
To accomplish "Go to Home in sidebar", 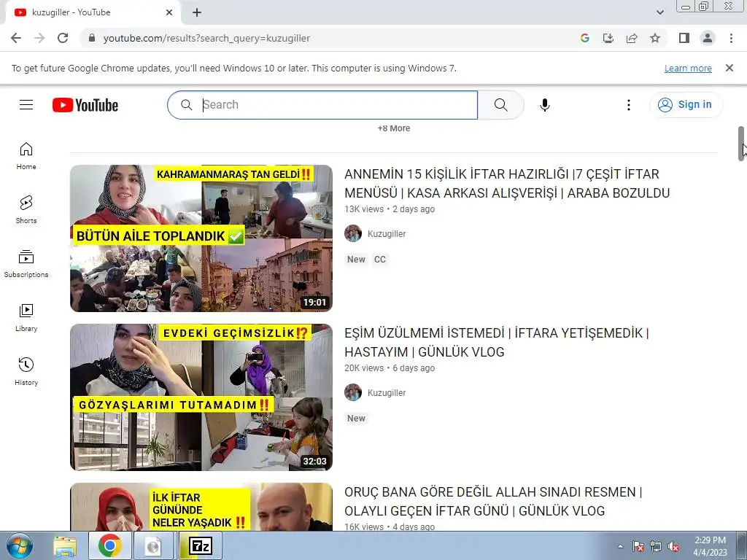I will tap(26, 156).
